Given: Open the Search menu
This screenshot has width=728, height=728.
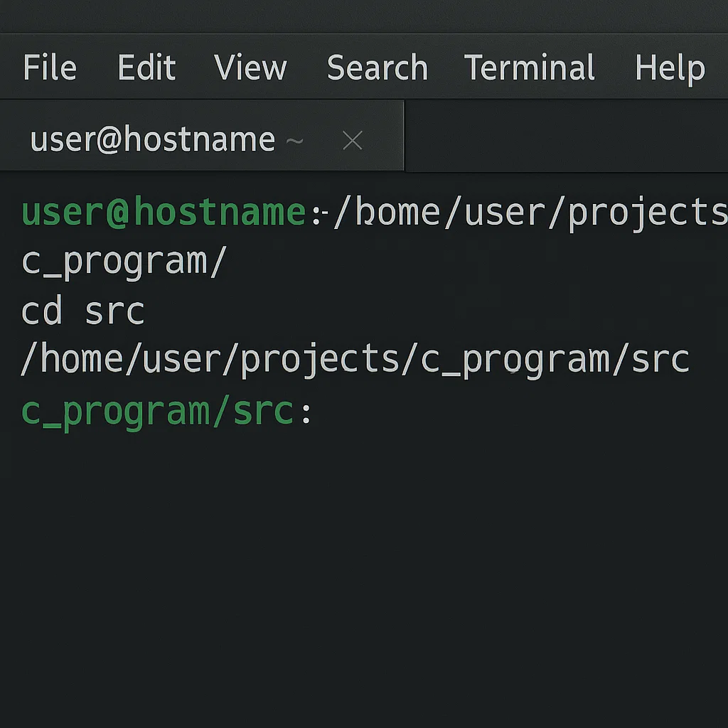Looking at the screenshot, I should point(378,68).
